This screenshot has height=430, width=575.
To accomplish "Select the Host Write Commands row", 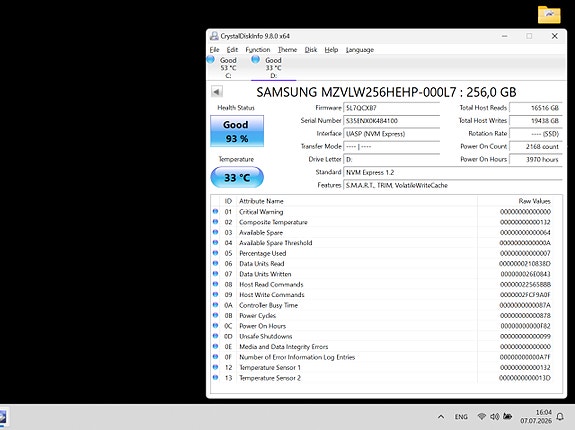I will click(x=381, y=295).
